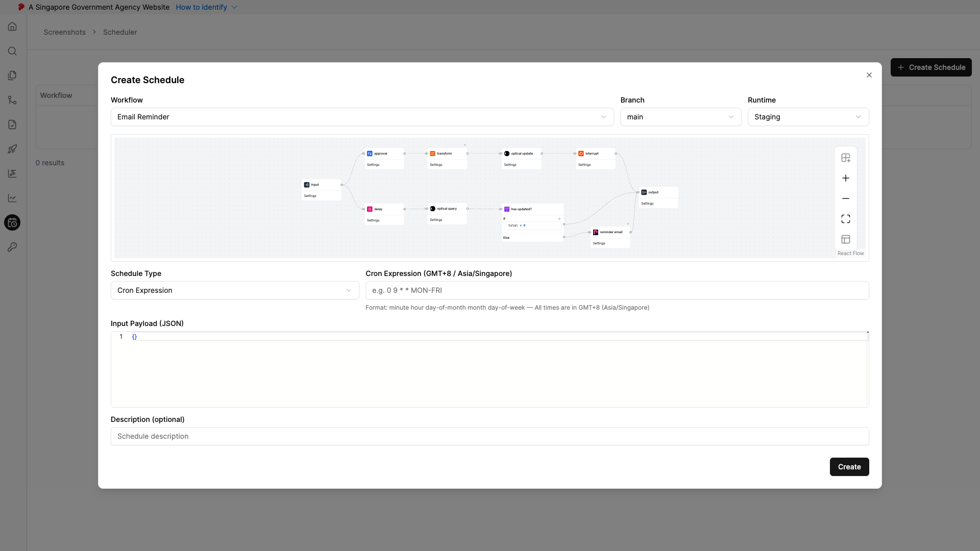The height and width of the screenshot is (551, 980).
Task: Click Settings under reminder email node
Action: (x=599, y=243)
